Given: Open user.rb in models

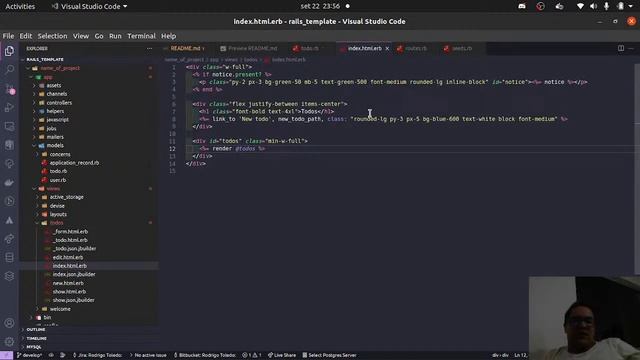Looking at the screenshot, I should click(x=58, y=180).
